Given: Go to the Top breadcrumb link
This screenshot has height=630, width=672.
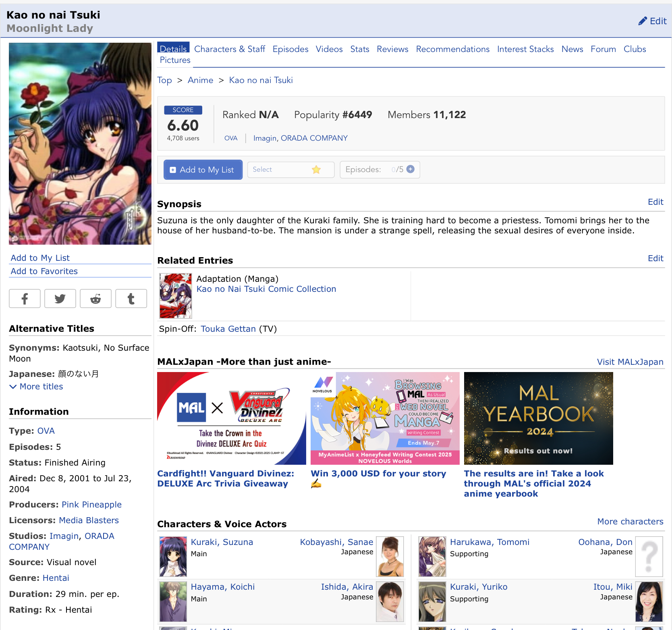Looking at the screenshot, I should 164,80.
